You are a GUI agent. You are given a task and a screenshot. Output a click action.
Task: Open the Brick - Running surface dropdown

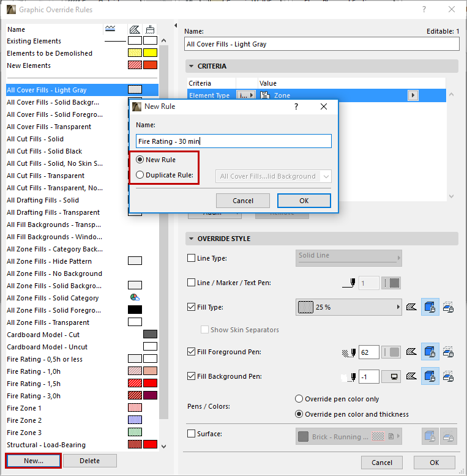pos(349,436)
